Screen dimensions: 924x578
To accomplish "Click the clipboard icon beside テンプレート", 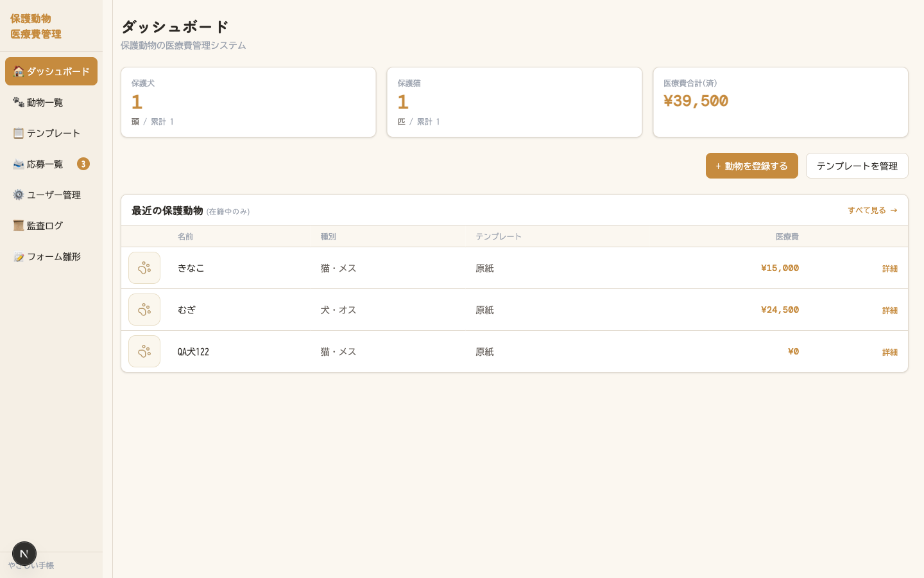I will pyautogui.click(x=19, y=133).
